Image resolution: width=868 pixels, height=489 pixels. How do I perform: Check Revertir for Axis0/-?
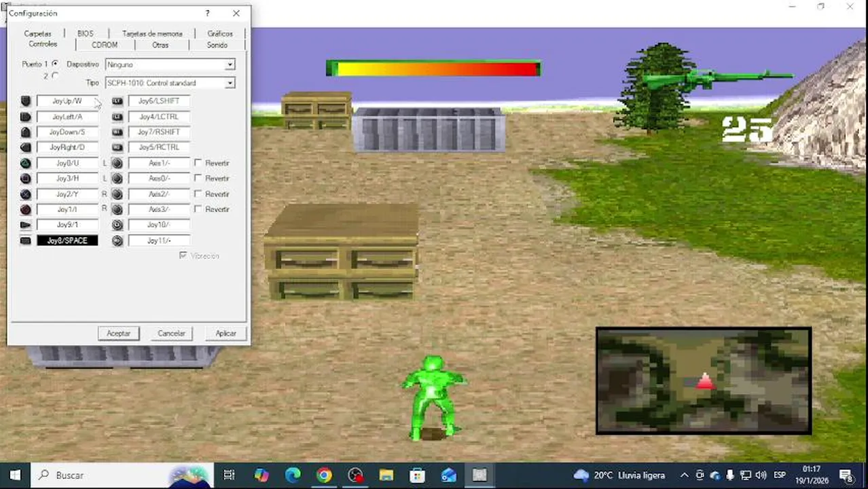pos(198,178)
